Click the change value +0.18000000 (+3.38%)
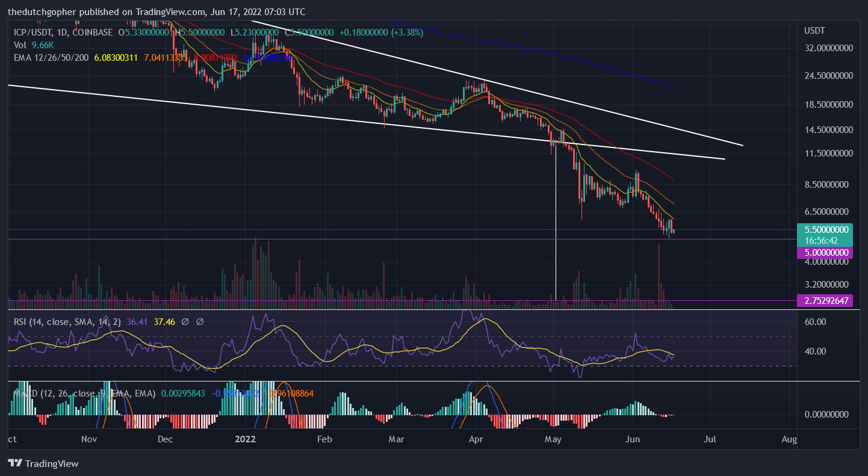The height and width of the screenshot is (476, 868). [381, 32]
